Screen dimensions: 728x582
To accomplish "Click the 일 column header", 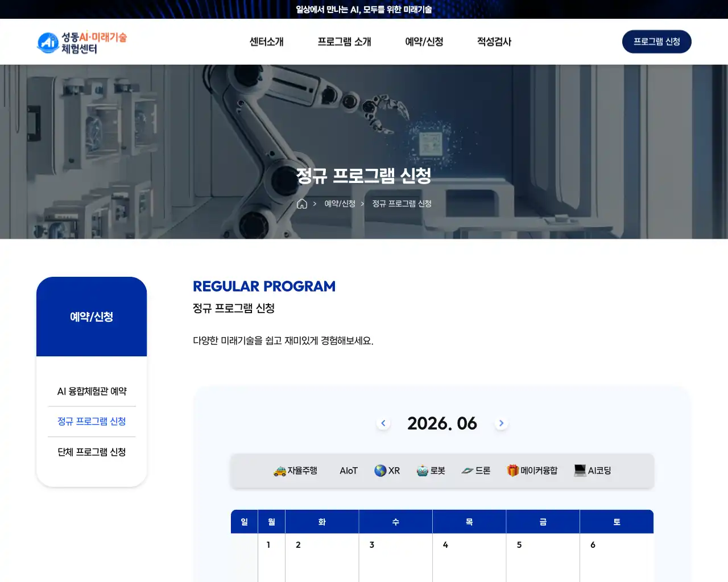I will (x=245, y=522).
